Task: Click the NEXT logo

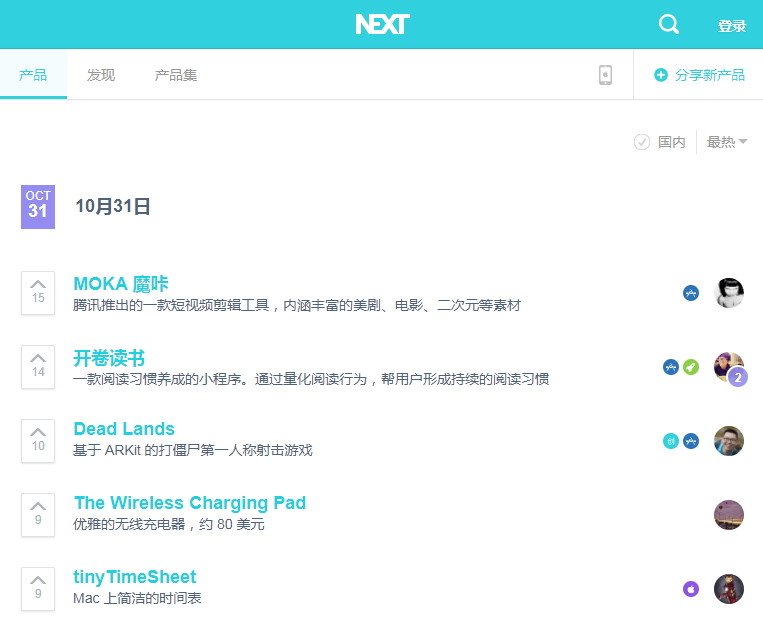Action: click(382, 24)
